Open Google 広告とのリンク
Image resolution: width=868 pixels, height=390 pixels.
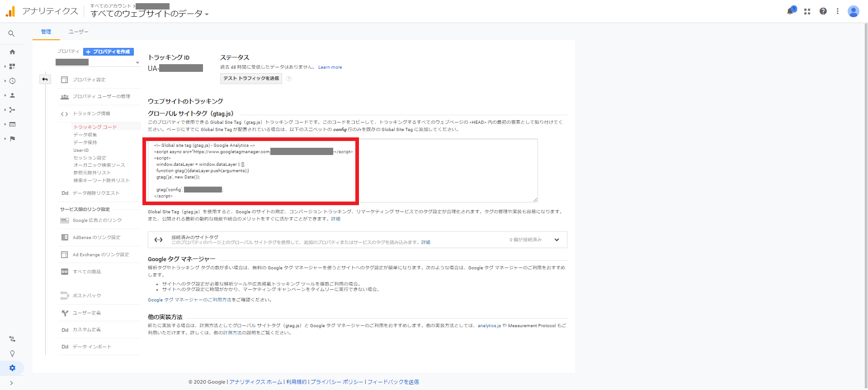97,221
